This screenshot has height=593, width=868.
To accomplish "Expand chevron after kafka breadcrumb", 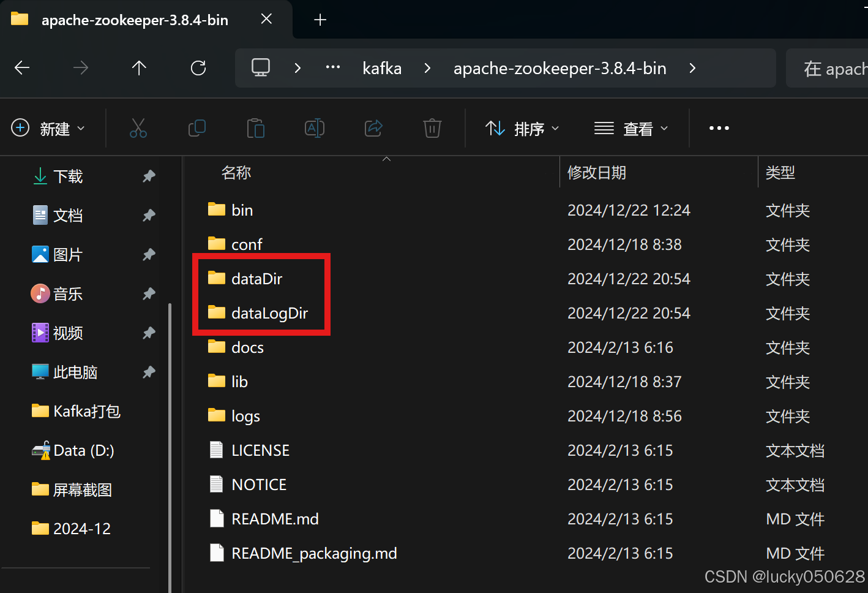I will (427, 68).
